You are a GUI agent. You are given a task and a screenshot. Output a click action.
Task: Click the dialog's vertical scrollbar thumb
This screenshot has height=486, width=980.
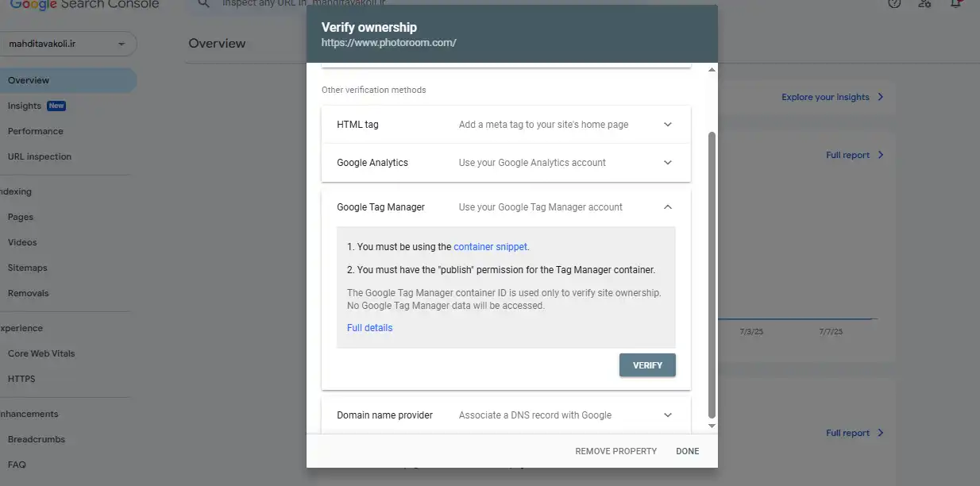(712, 276)
